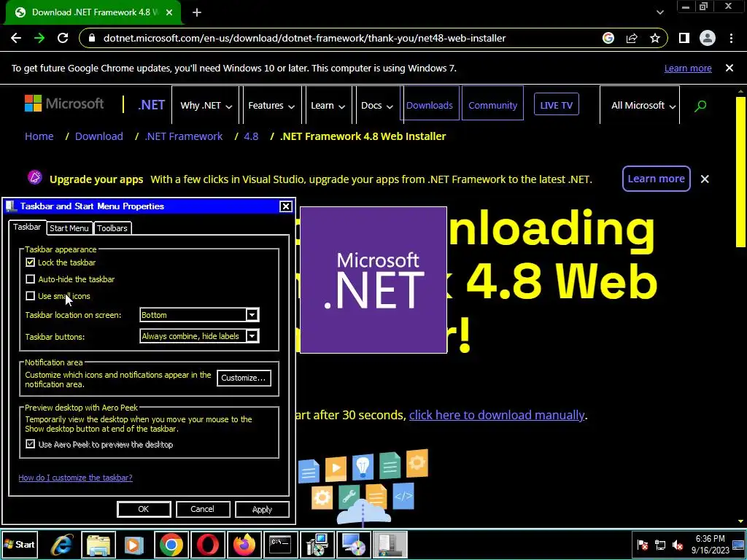Uncheck Lock the taskbar
Viewport: 747px width, 560px height.
(31, 262)
